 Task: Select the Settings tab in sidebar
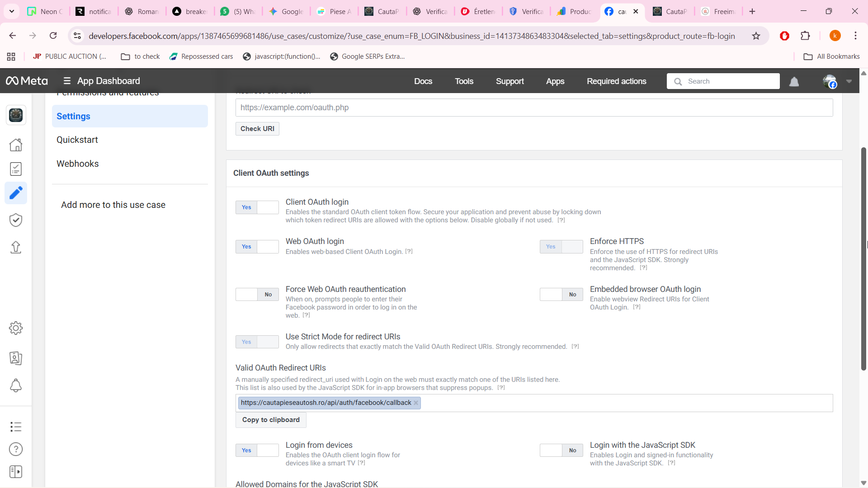coord(130,116)
